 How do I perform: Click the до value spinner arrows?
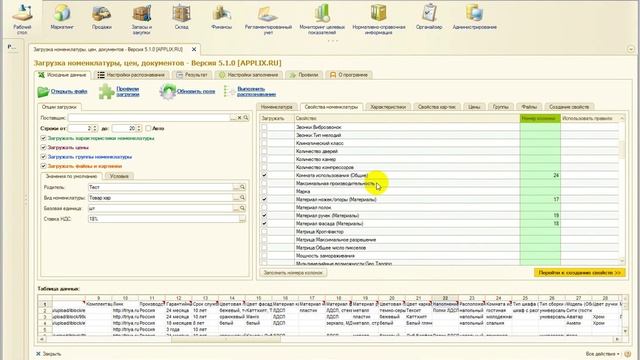click(139, 128)
